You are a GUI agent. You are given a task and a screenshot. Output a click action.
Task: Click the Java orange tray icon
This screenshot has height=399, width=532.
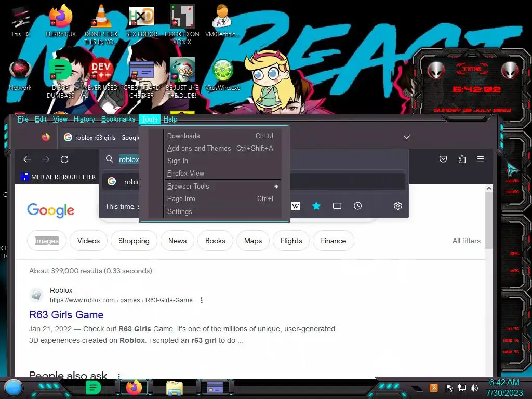point(434,388)
